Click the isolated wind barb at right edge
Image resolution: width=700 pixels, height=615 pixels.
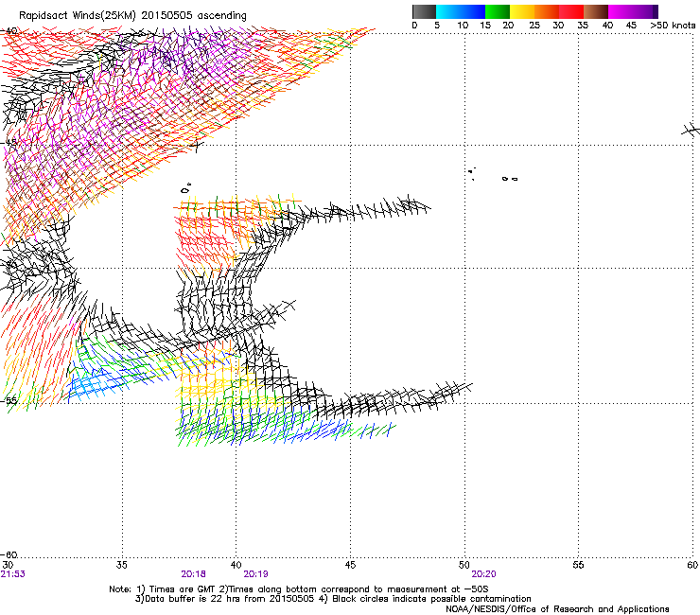click(x=691, y=130)
